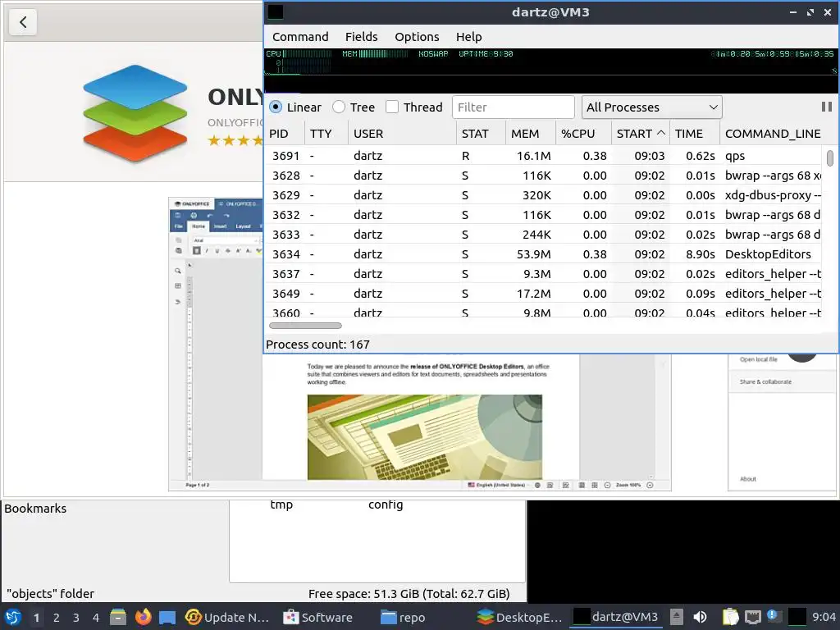Enable the Thread checkbox
Image resolution: width=840 pixels, height=630 pixels.
[x=392, y=107]
